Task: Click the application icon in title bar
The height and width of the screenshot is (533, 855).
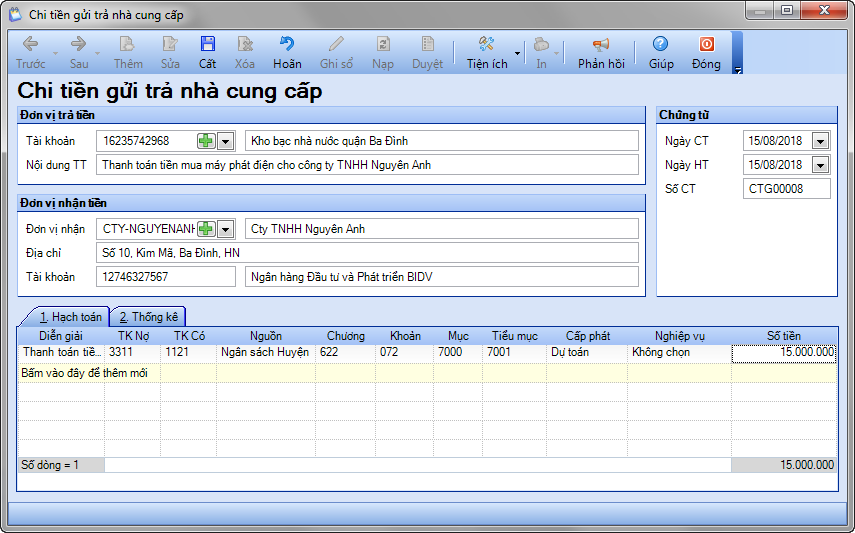Action: coord(15,14)
